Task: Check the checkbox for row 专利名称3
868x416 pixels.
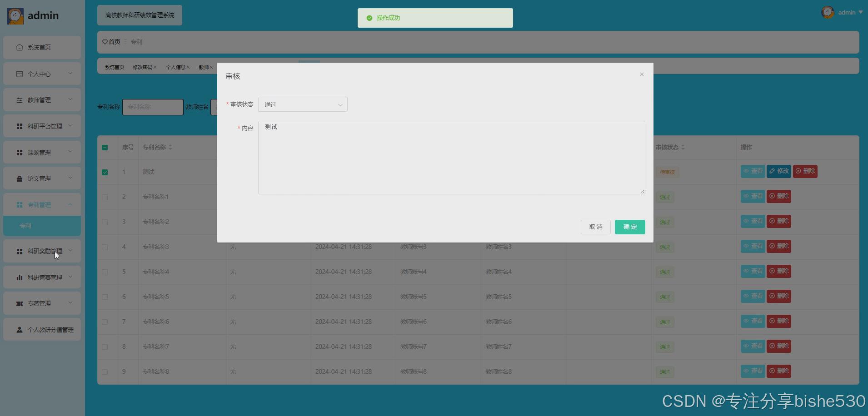Action: click(105, 247)
